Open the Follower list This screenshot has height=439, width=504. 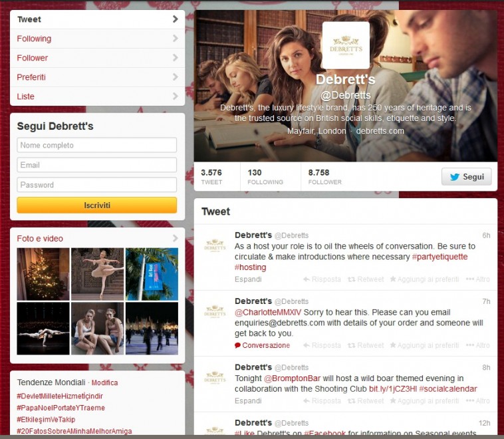point(97,58)
